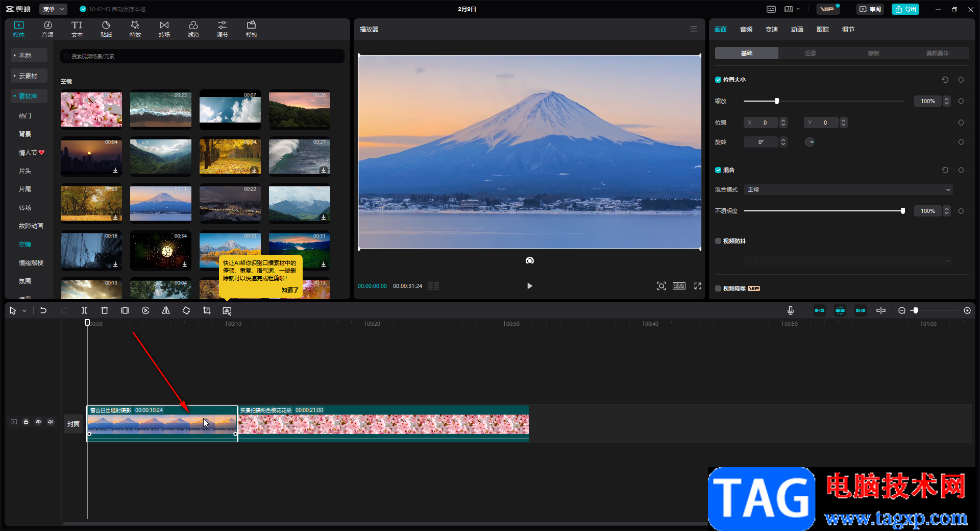Screen dimensions: 980x531
Task: Click 知道了 in the yellow tooltip
Action: 290,290
